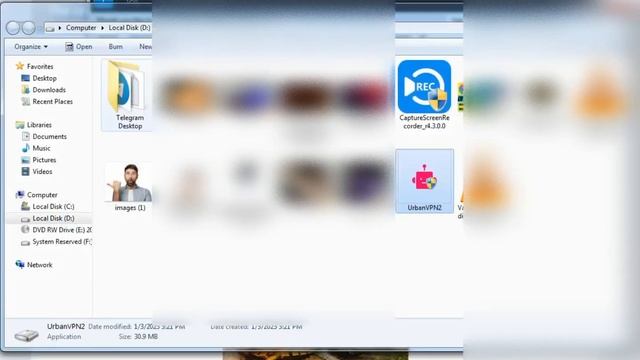Click Computer in the address bar breadcrumb

point(81,28)
